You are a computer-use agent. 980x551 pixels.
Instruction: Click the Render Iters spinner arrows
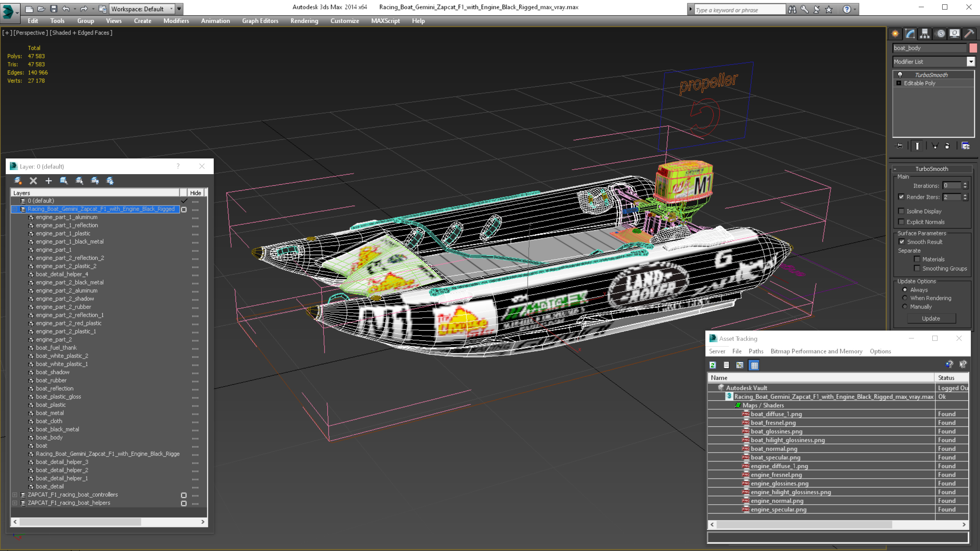[x=965, y=197]
